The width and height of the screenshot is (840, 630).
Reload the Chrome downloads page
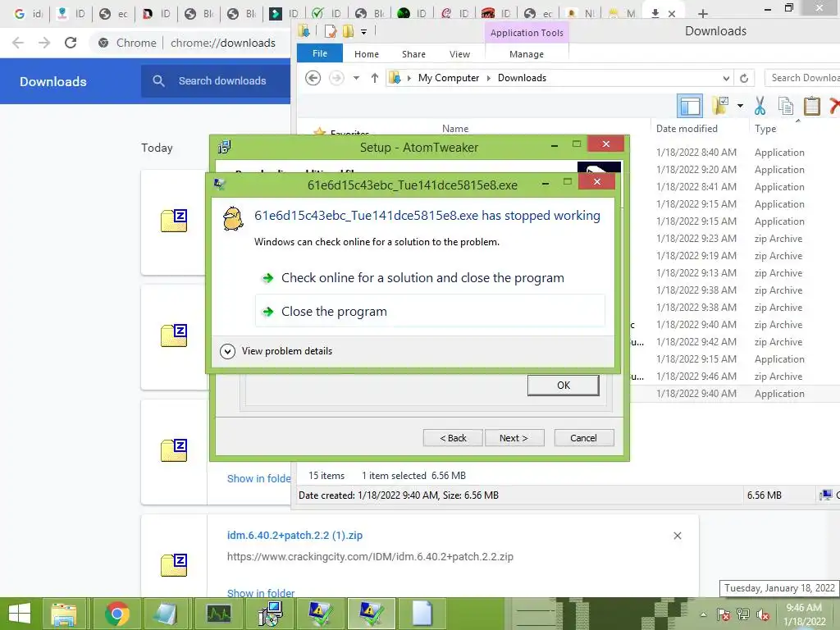tap(71, 43)
